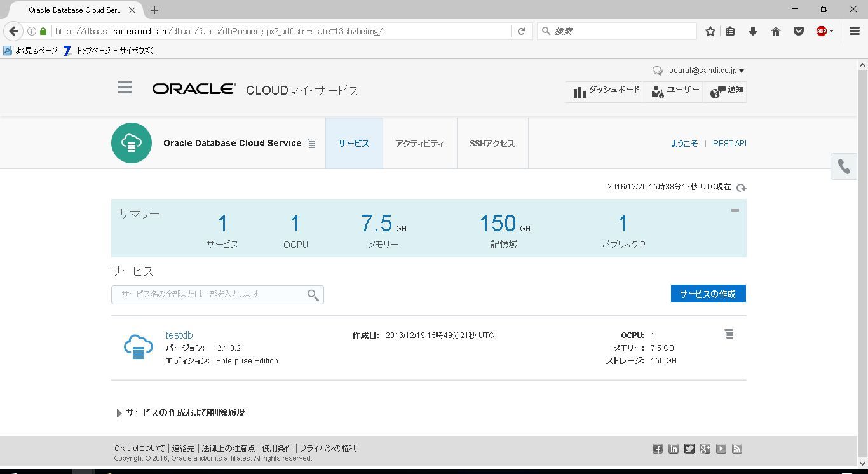Open Oracle's Twitter icon in footer
868x474 pixels.
(689, 449)
